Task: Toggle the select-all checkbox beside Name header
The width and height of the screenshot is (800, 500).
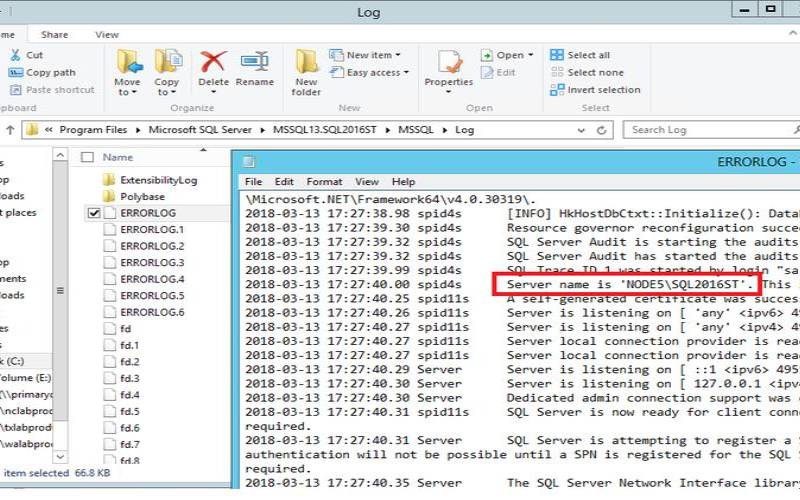Action: [x=87, y=157]
